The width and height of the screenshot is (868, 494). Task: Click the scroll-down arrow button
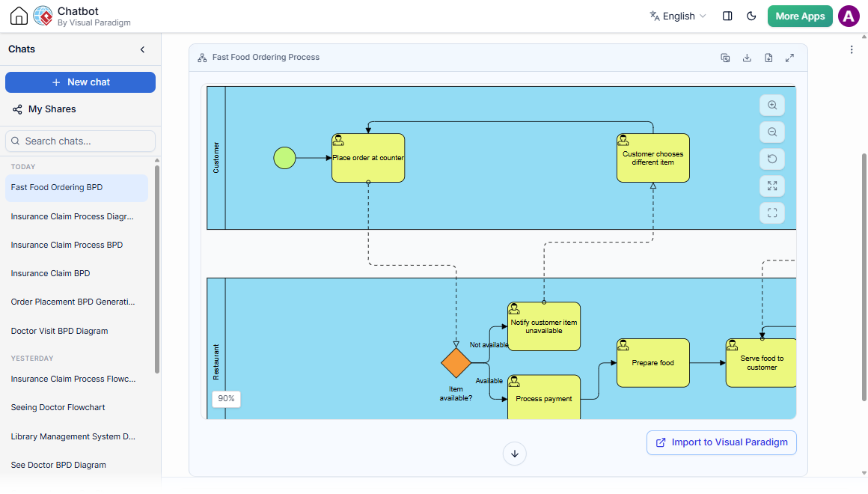coord(515,454)
